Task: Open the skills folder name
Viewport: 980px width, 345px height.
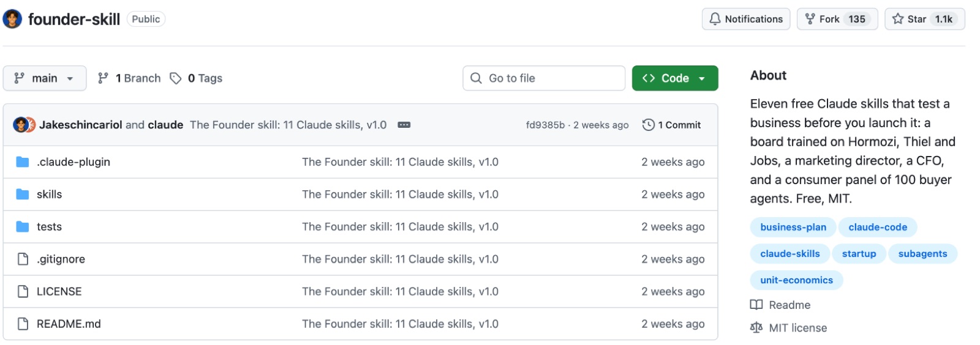Action: (x=49, y=195)
